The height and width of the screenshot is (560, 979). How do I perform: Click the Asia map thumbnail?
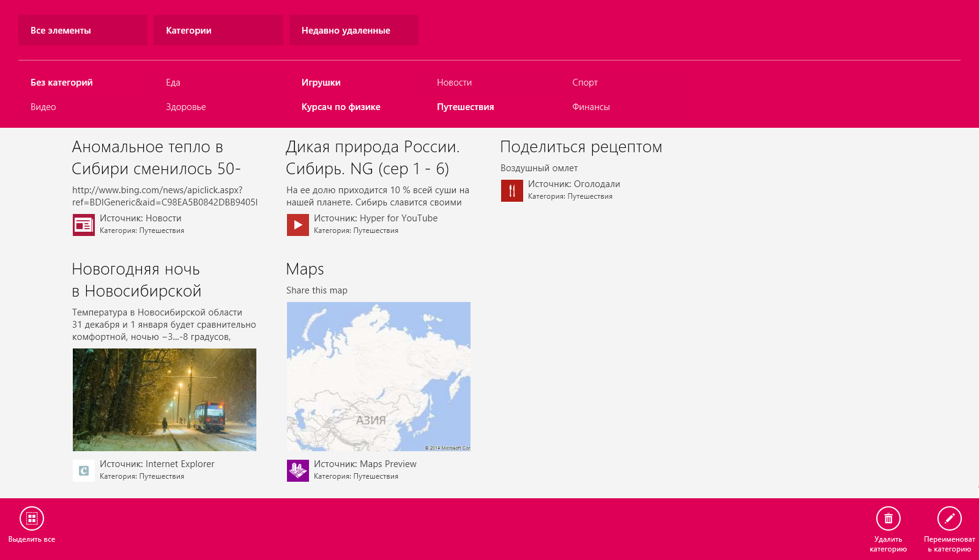[379, 377]
